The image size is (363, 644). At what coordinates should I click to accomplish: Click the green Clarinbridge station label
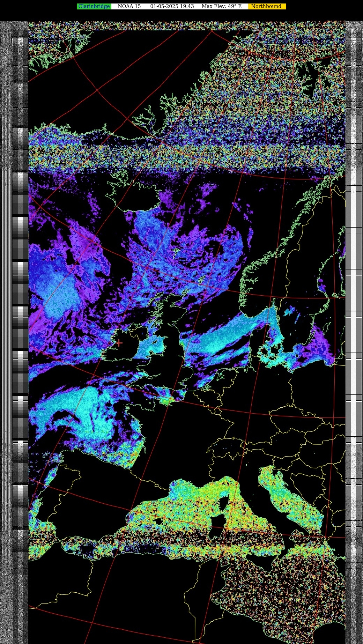94,6
